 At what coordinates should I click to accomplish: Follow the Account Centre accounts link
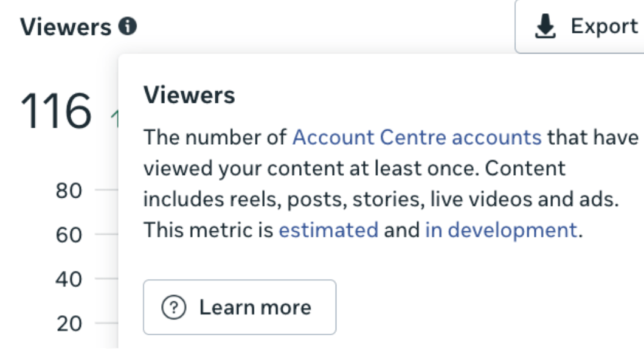tap(417, 137)
